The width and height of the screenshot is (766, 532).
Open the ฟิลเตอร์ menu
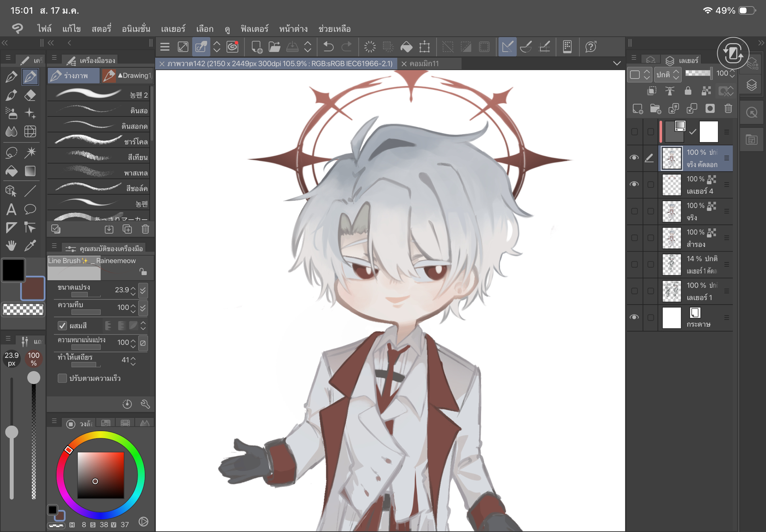pos(254,29)
